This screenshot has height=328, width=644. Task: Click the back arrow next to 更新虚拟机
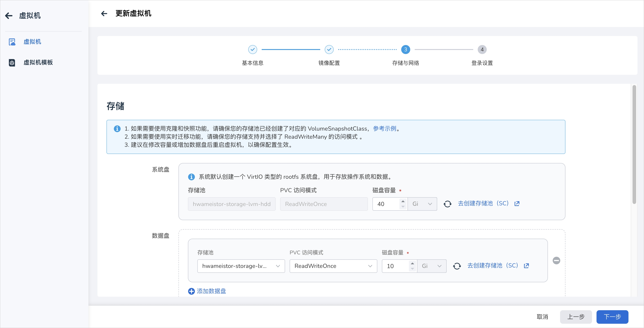(x=104, y=14)
